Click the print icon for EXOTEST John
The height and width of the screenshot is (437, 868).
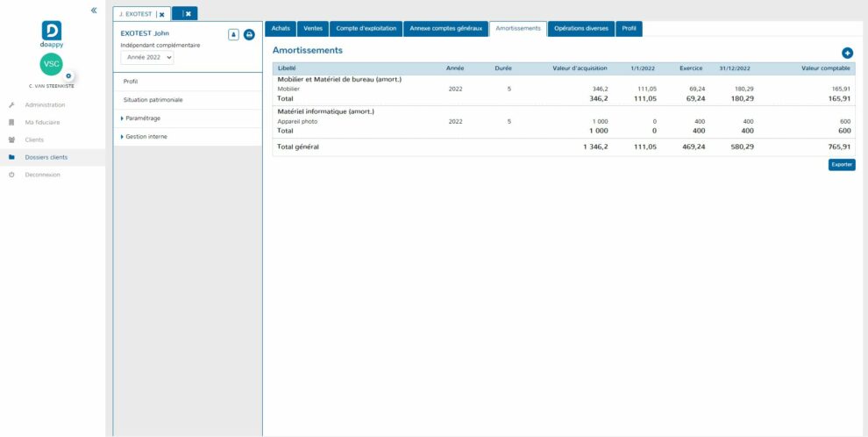pos(249,34)
